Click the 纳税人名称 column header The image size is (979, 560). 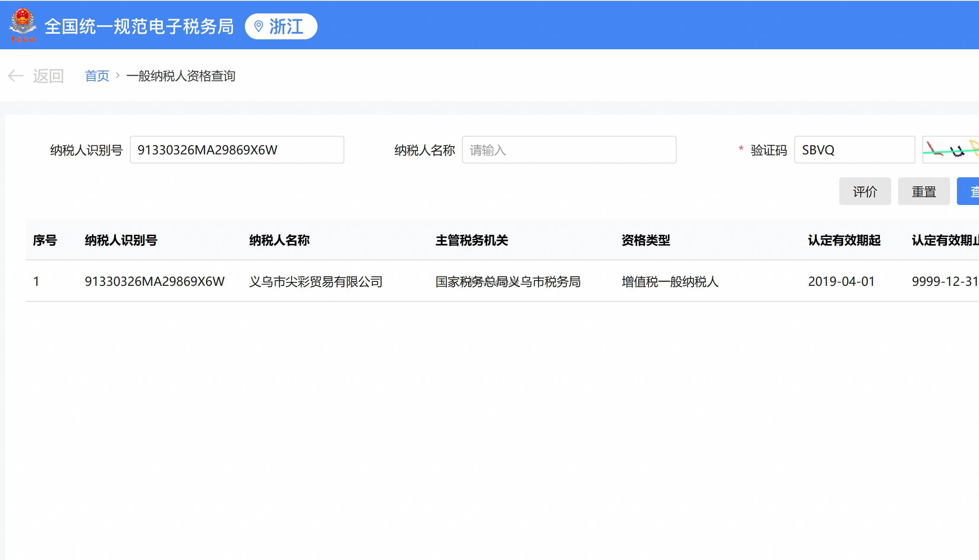279,240
